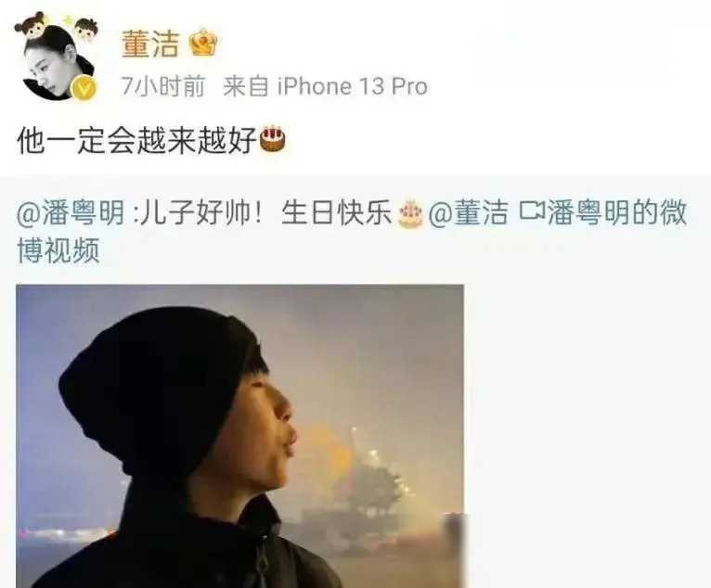The image size is (711, 588).
Task: Tap the birthday cake emoji after 越来越好
Action: point(272,139)
